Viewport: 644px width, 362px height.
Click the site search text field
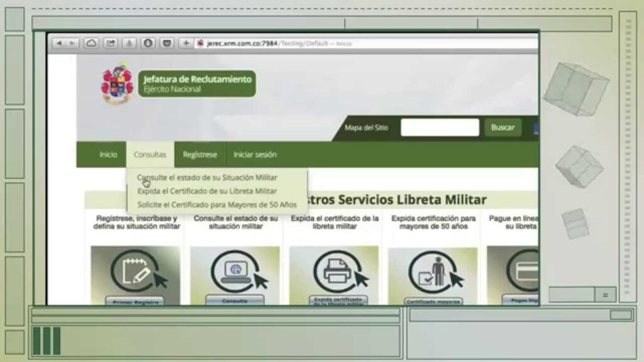[440, 128]
